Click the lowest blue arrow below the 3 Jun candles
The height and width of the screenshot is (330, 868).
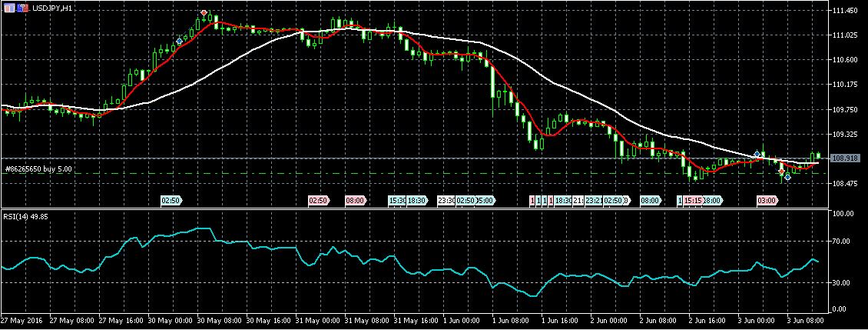(x=787, y=177)
